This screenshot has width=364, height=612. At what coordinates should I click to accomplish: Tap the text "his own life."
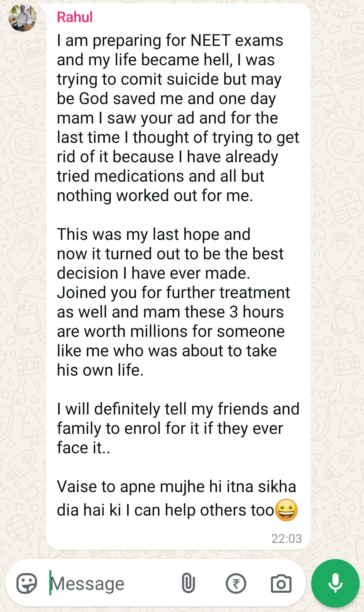pos(100,370)
